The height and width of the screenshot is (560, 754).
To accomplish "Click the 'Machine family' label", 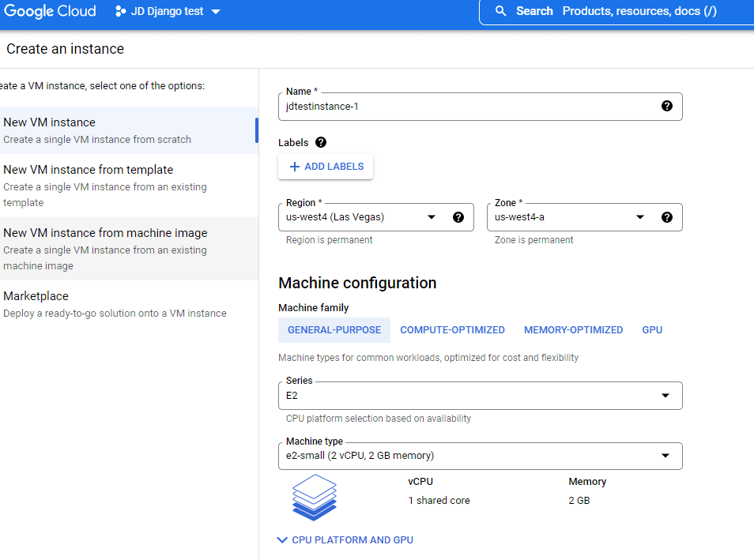I will click(313, 307).
